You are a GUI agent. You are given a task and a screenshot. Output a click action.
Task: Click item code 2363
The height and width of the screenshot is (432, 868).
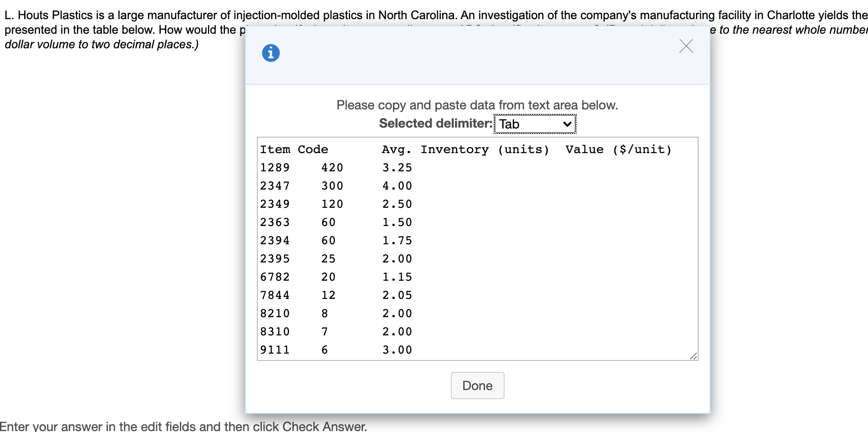tap(275, 222)
